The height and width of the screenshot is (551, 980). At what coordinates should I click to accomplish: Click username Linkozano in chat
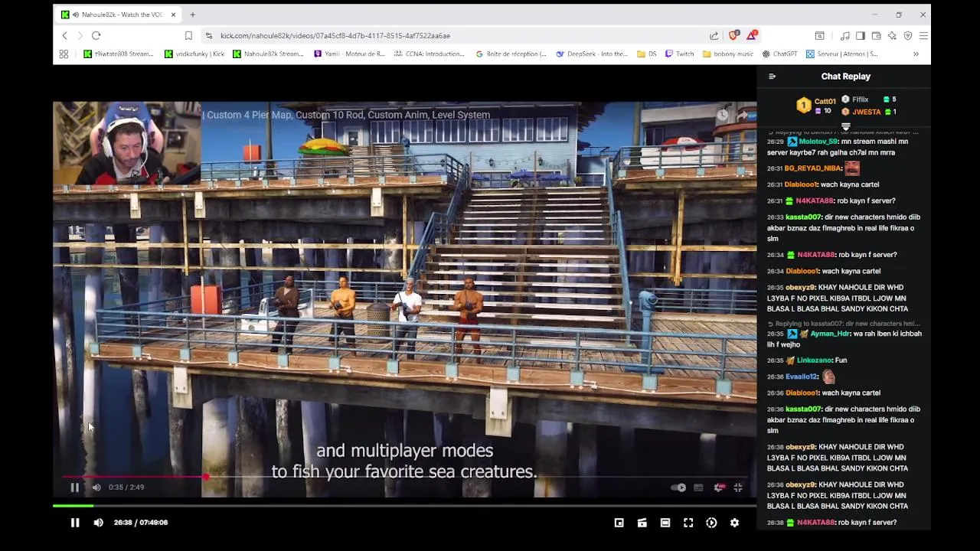pyautogui.click(x=814, y=360)
